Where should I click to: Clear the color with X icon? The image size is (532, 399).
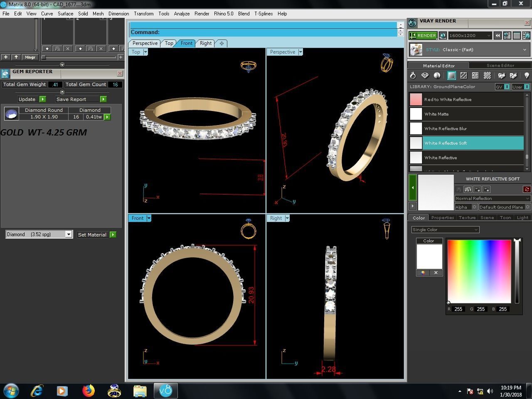pyautogui.click(x=436, y=273)
